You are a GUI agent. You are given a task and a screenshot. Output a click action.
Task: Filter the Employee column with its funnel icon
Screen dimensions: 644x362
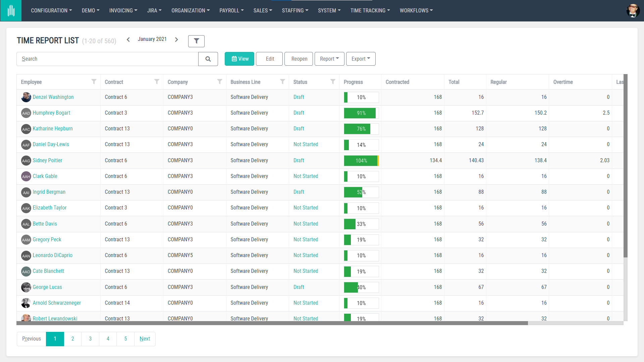point(94,81)
